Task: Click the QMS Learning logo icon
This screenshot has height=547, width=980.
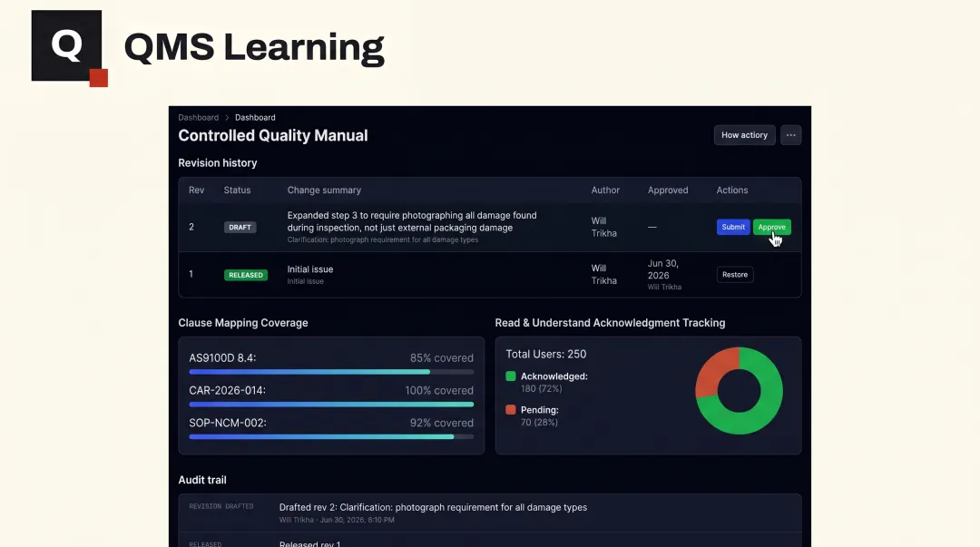Action: tap(69, 48)
